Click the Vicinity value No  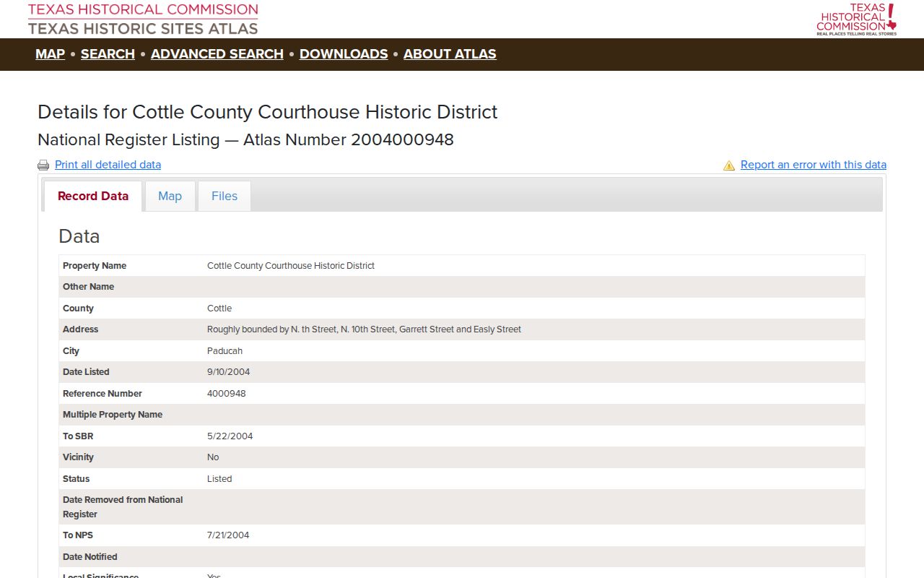(213, 457)
